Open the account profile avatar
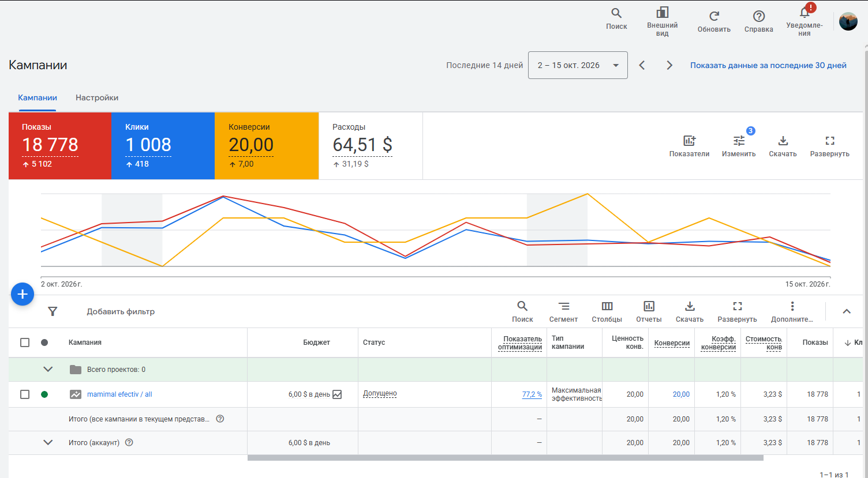 [x=848, y=21]
